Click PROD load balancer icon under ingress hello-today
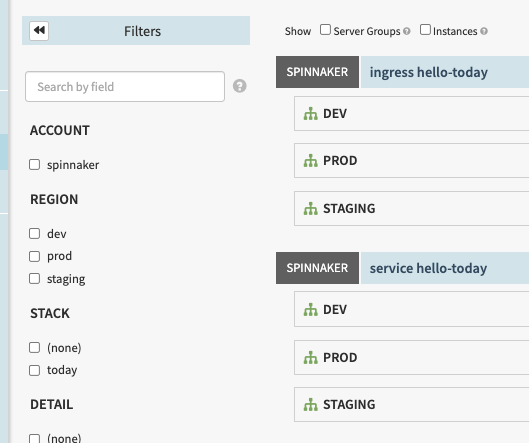529x443 pixels. tap(310, 160)
